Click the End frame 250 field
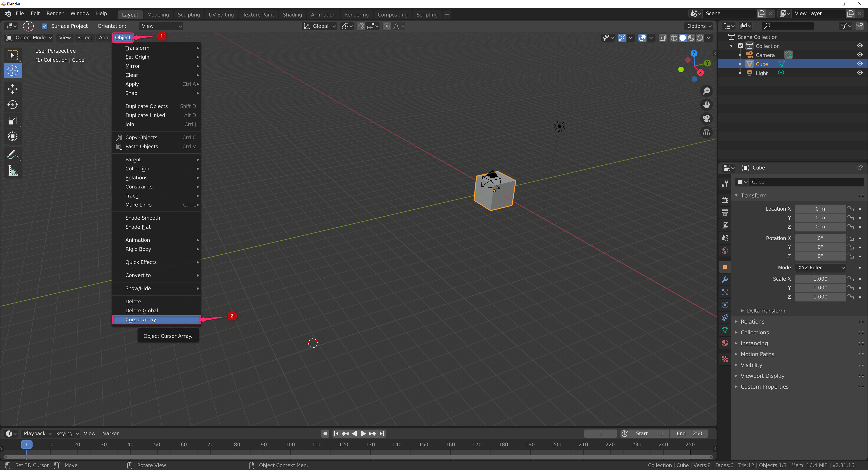Viewport: 868px width, 470px height. [x=689, y=433]
